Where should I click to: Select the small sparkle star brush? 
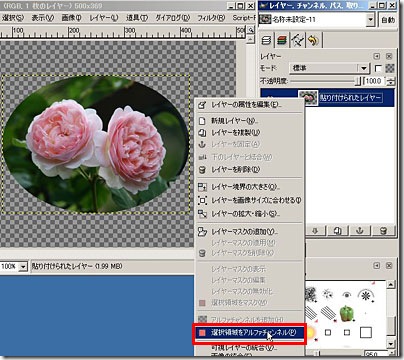pos(328,294)
